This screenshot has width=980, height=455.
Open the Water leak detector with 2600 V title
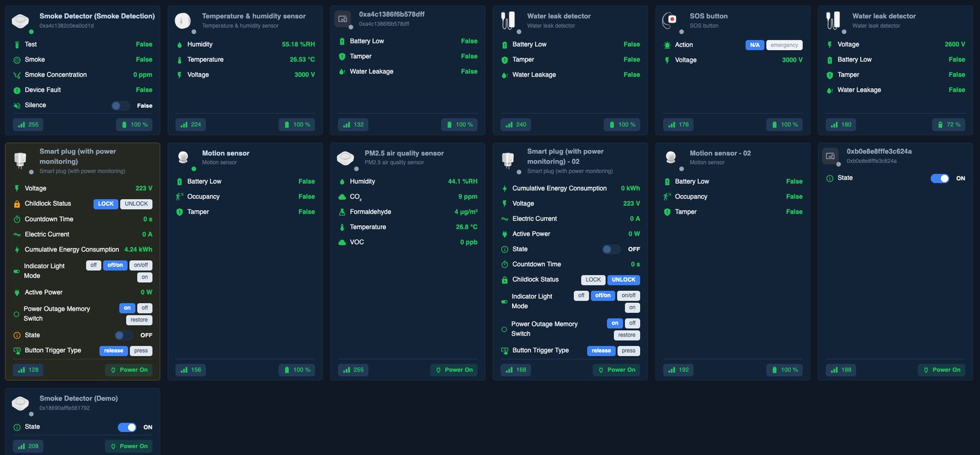click(x=884, y=16)
